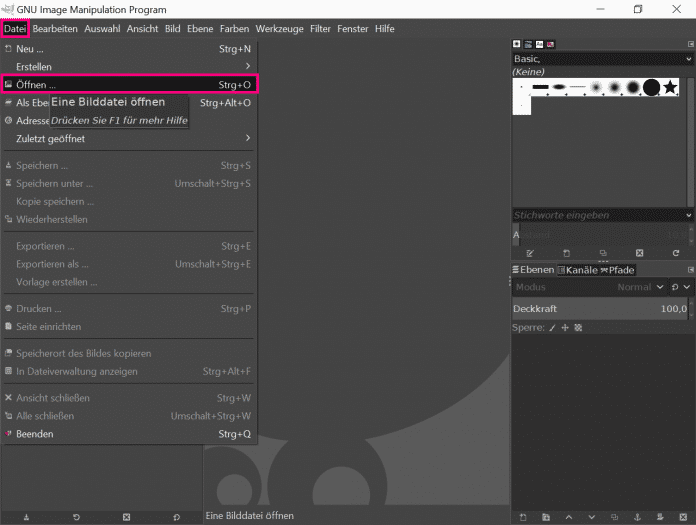Click the duplicate brush icon
Image resolution: width=696 pixels, height=525 pixels.
[x=603, y=253]
